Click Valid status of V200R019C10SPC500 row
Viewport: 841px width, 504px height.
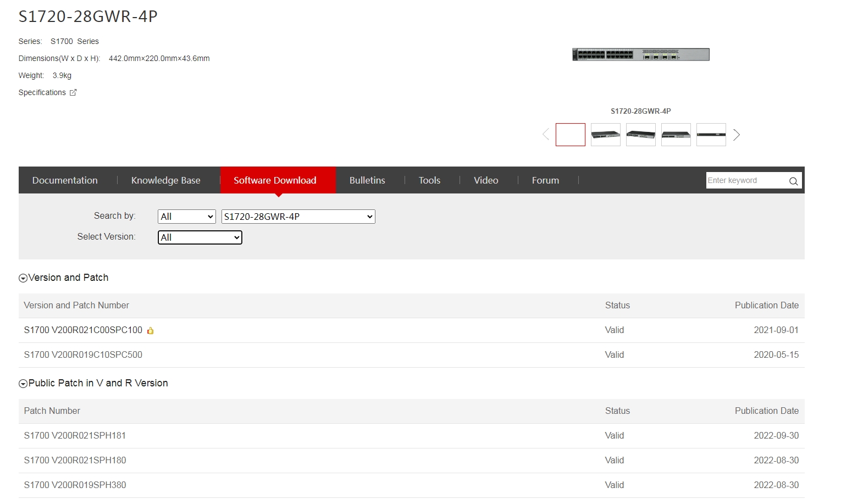coord(615,355)
